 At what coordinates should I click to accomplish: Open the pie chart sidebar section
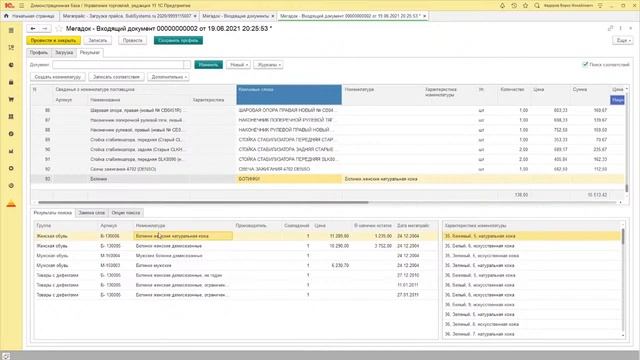click(x=11, y=65)
